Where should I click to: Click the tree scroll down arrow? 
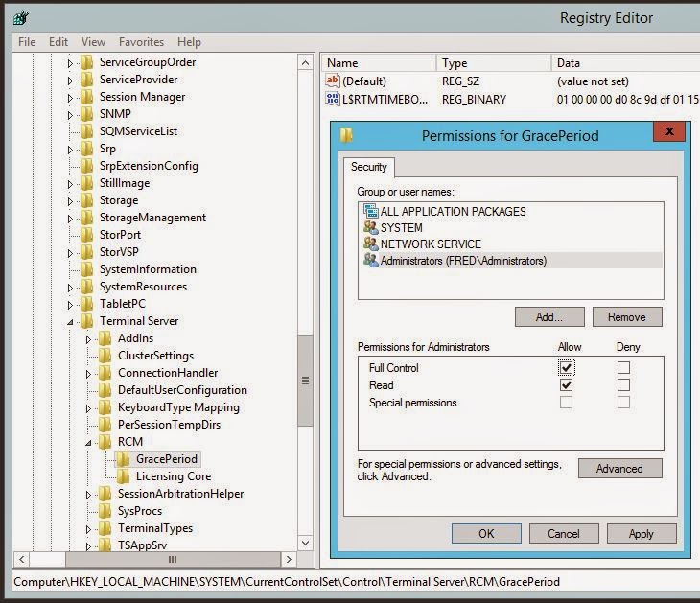[305, 543]
